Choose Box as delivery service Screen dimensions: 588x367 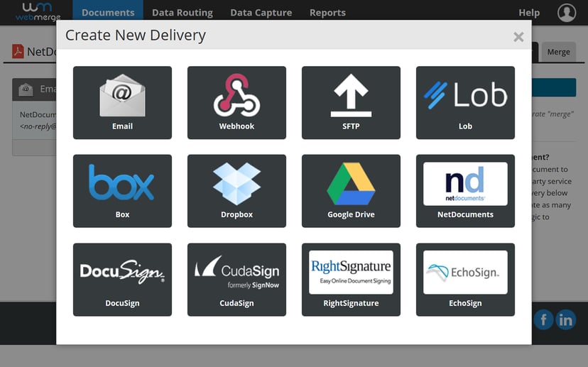point(122,191)
